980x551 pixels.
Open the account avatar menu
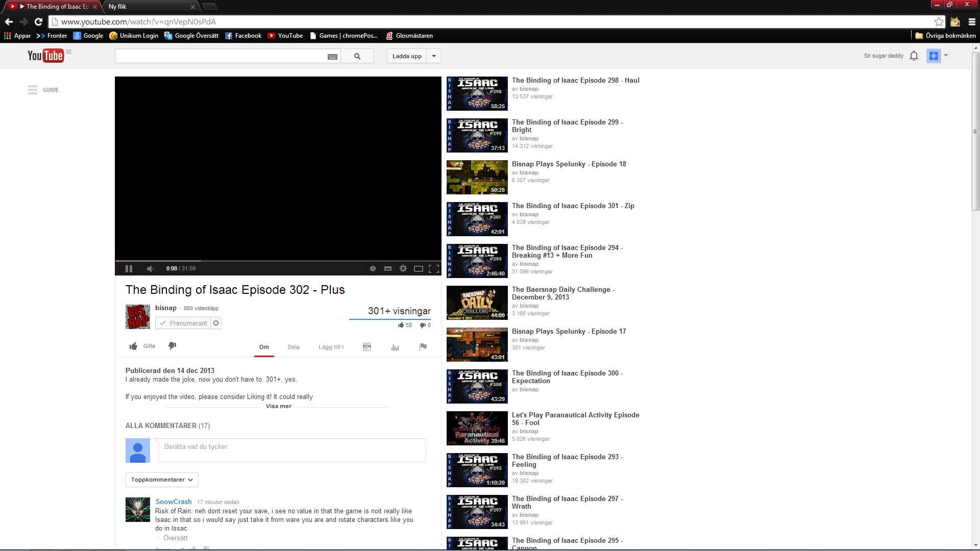[934, 56]
